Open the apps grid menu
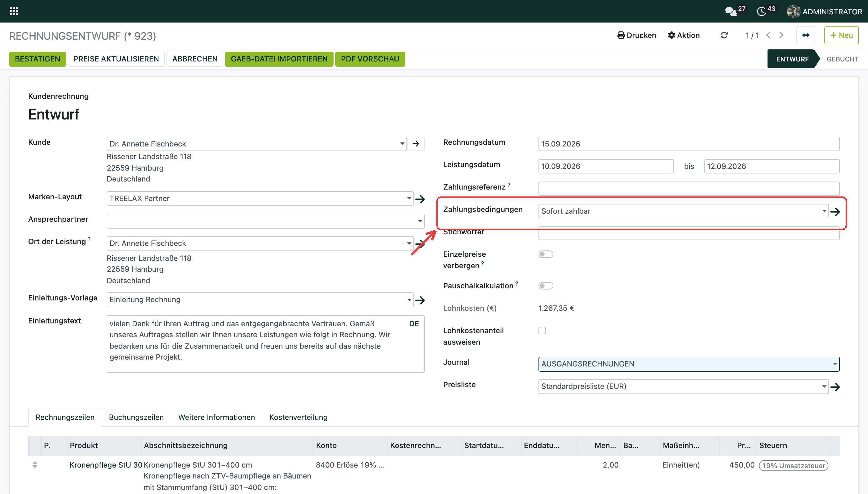This screenshot has width=868, height=494. pos(14,11)
